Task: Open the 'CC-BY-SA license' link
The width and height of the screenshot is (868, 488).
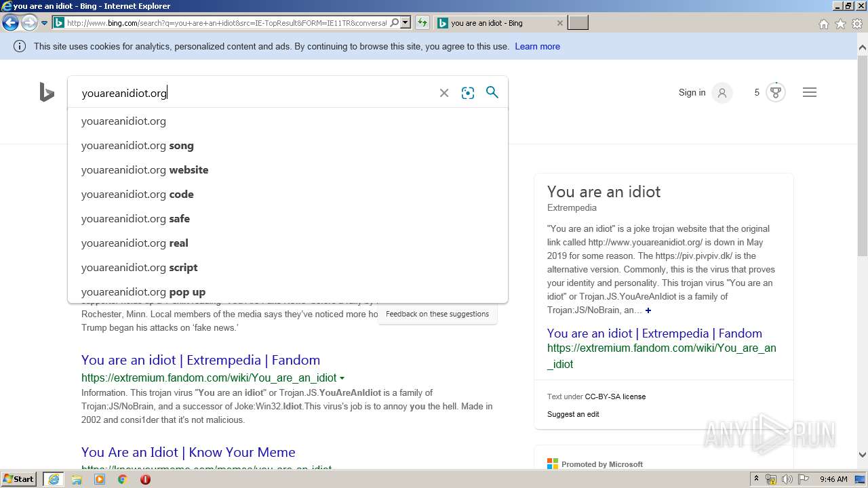Action: (615, 396)
